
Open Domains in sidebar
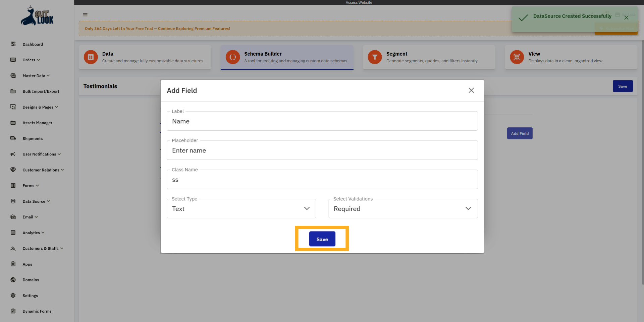(x=31, y=280)
